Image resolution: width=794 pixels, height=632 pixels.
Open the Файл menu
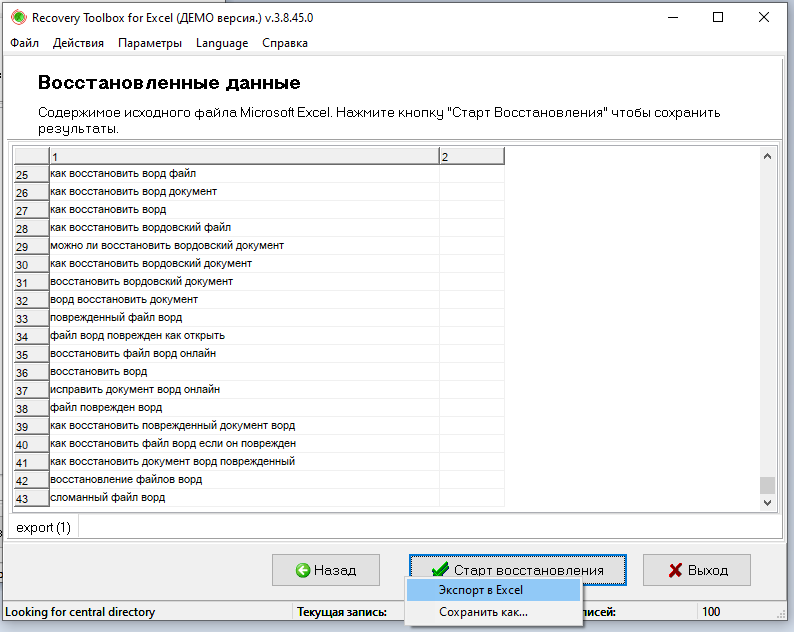[24, 43]
